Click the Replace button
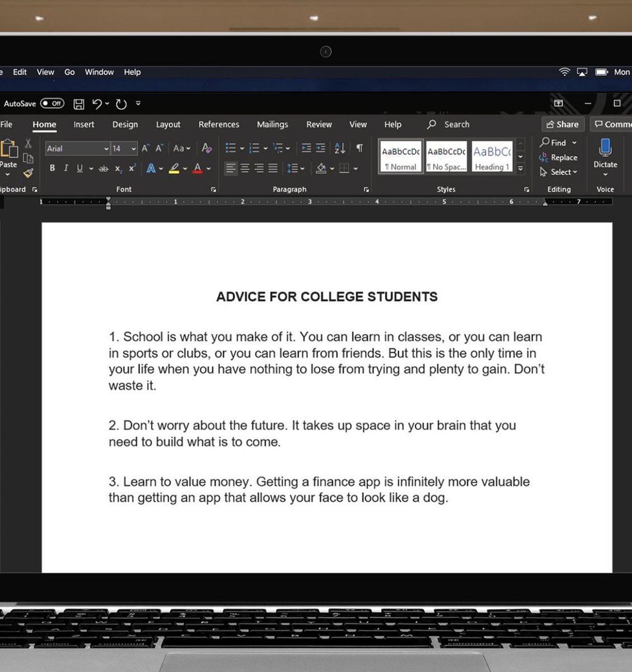This screenshot has height=672, width=632. click(558, 157)
